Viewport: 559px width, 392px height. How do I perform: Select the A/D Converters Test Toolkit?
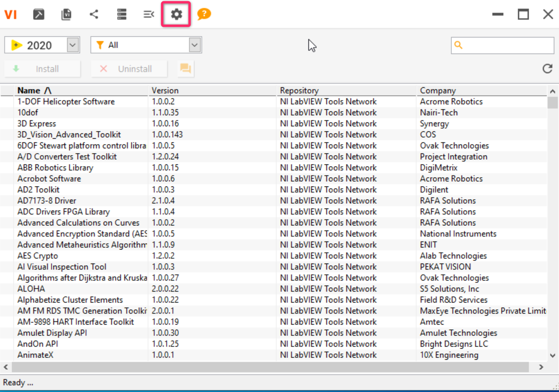tap(274, 156)
